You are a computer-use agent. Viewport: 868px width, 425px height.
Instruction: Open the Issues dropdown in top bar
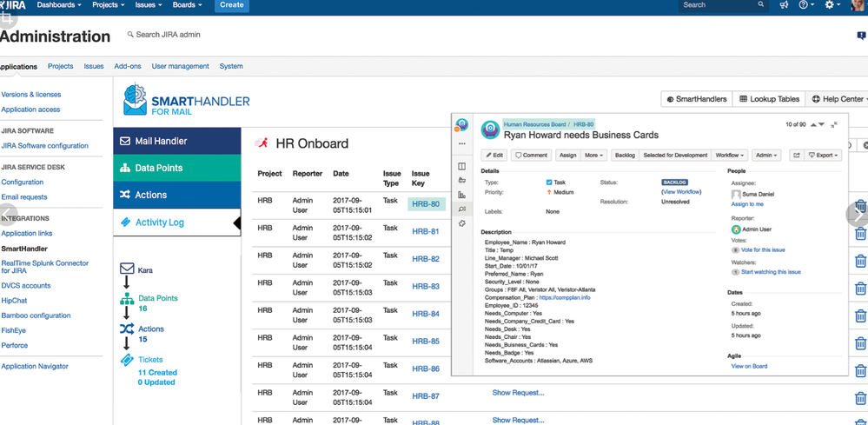[x=149, y=5]
